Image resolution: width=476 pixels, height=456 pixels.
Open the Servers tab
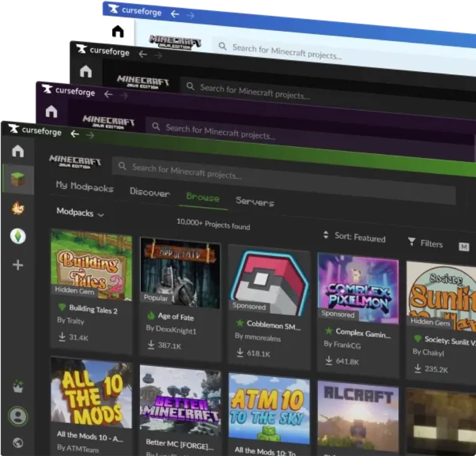[255, 201]
